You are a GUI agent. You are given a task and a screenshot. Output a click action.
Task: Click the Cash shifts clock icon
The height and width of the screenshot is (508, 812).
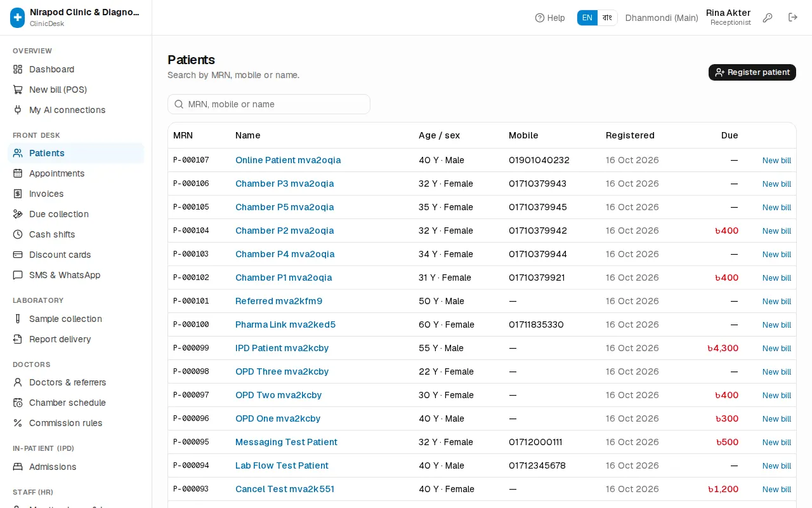coord(18,234)
